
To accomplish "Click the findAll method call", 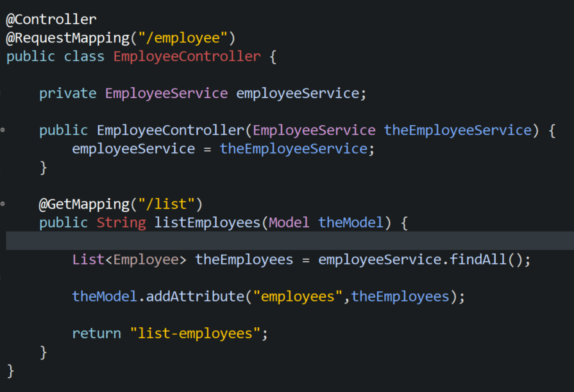I will tap(478, 260).
